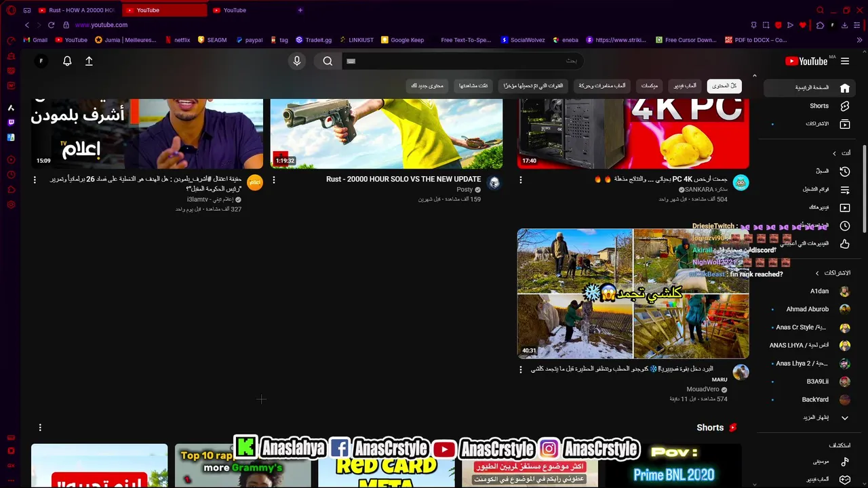Start voice search with the microphone
Screen dimensions: 868x488
pos(296,61)
